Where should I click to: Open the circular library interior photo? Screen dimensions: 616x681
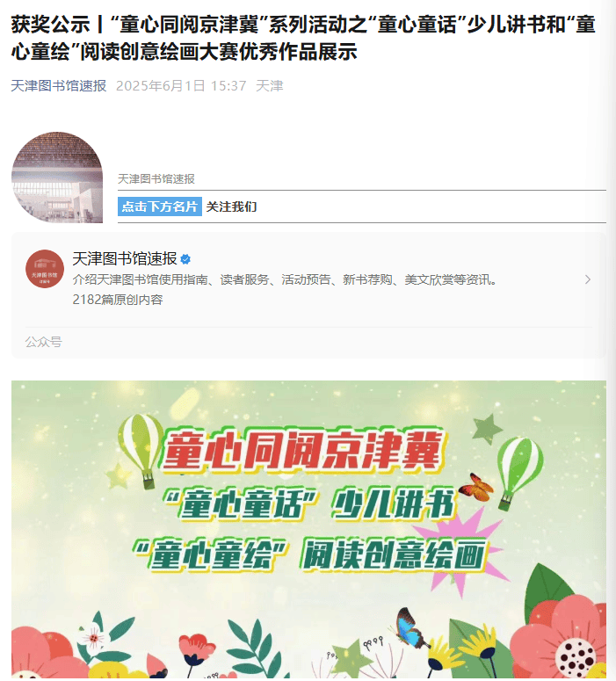tap(57, 177)
